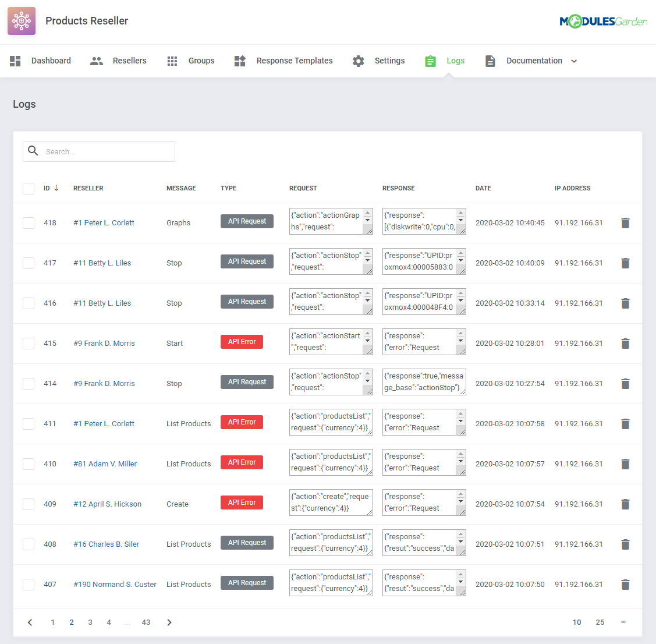
Task: Open reseller #190 Normand S. Custer
Action: click(115, 585)
